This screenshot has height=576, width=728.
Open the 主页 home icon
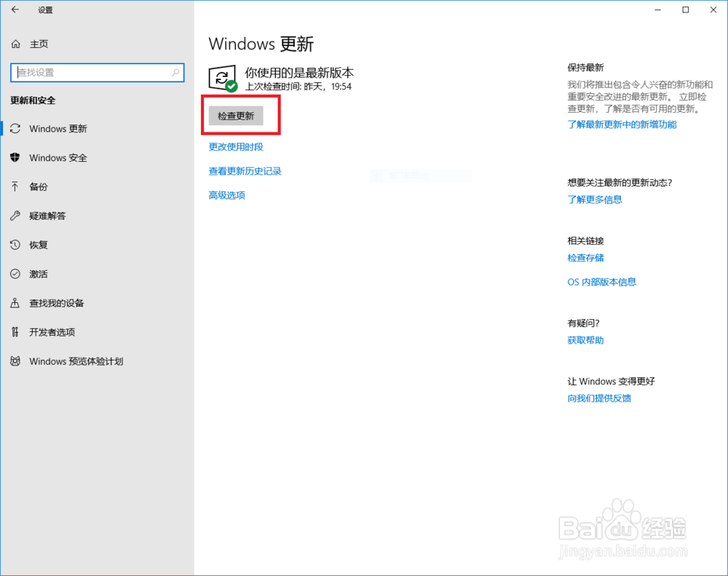pos(15,44)
